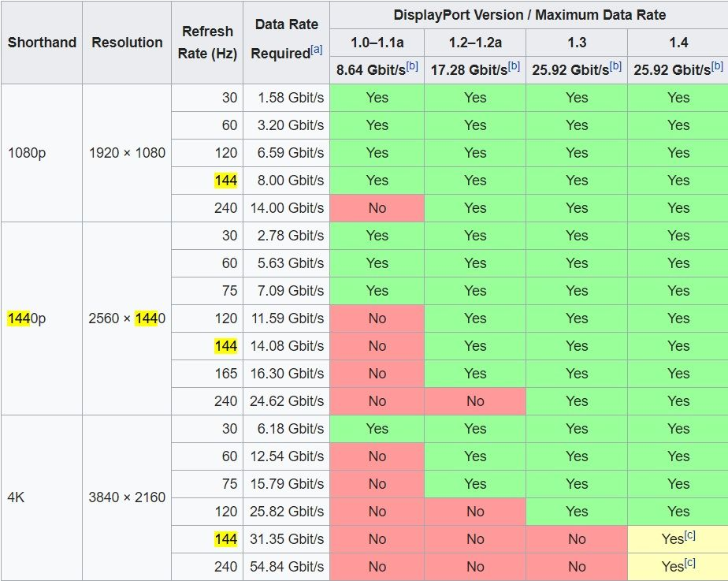Click the 1.3 No cell in the 31.35 Gbit/s row
The image size is (728, 581).
pos(577,539)
